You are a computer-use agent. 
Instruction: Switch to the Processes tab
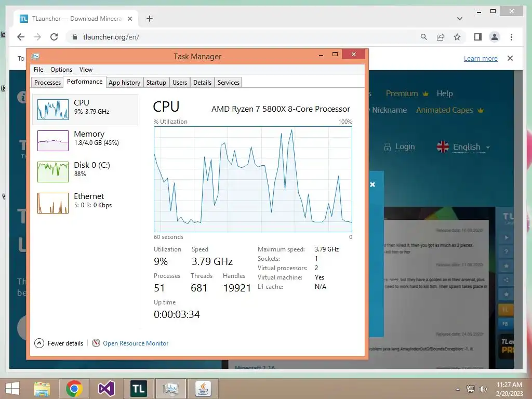47,83
